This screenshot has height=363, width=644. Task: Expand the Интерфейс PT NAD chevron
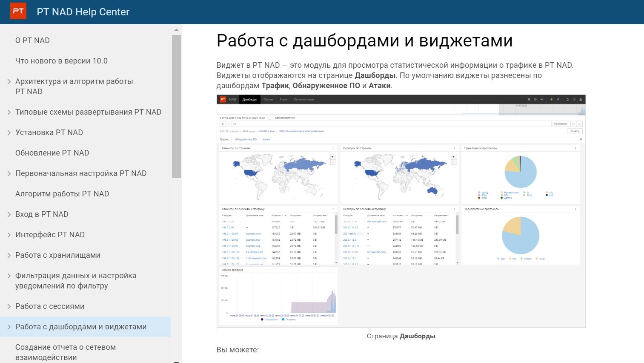(x=9, y=235)
